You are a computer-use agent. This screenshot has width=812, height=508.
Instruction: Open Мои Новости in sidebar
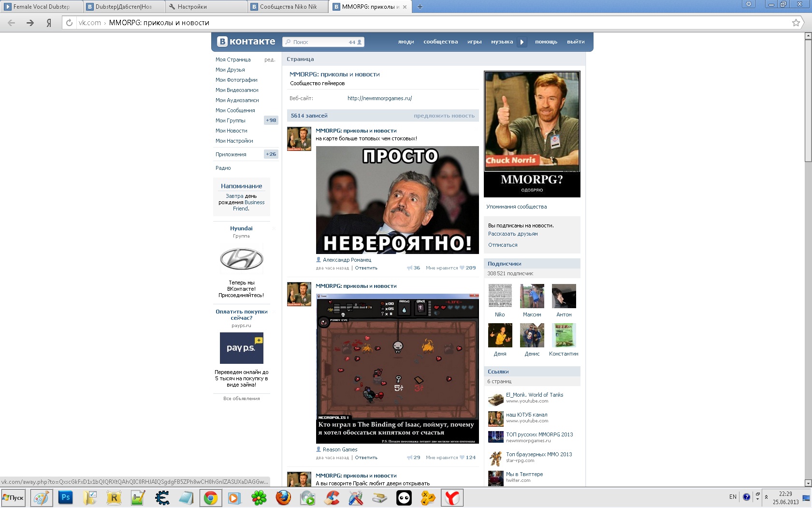coord(232,131)
